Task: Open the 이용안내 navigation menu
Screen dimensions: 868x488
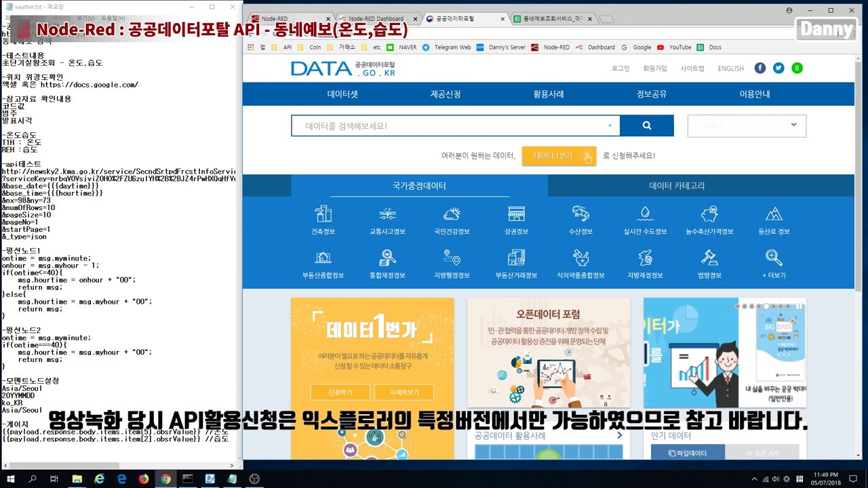Action: click(x=755, y=94)
